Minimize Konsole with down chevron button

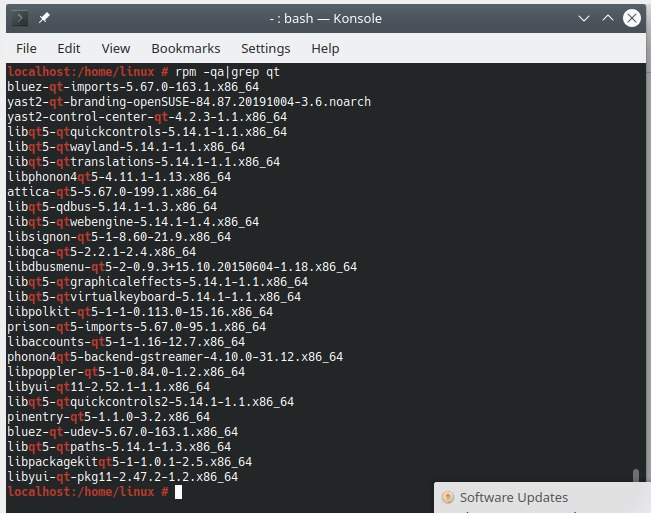tap(584, 18)
